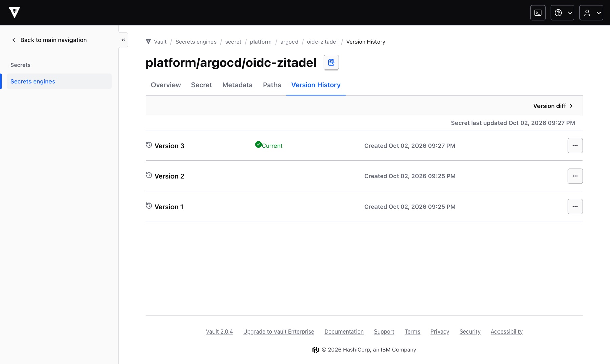Open the Privacy footer link
Viewport: 610px width, 364px height.
(440, 331)
